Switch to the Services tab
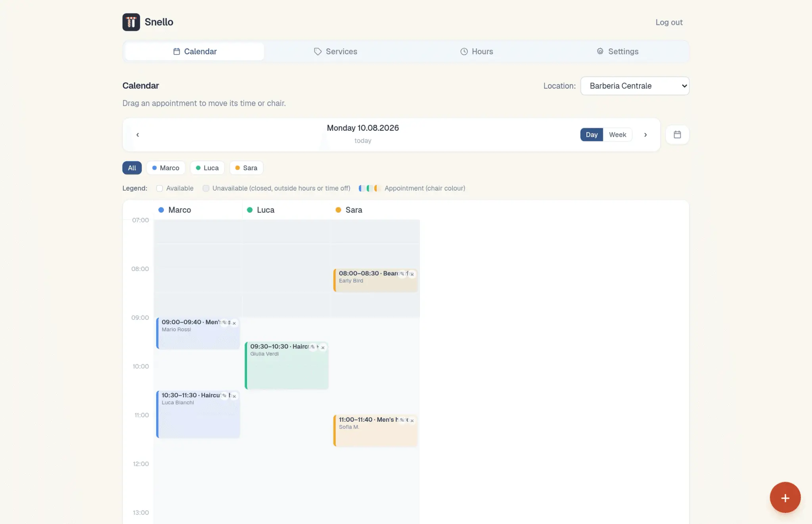The height and width of the screenshot is (524, 812). 335,52
